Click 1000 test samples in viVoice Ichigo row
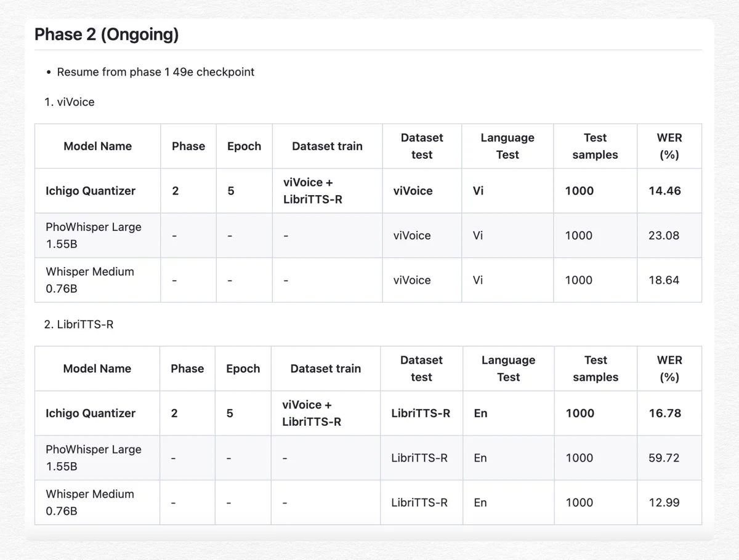The image size is (739, 560). 579,191
